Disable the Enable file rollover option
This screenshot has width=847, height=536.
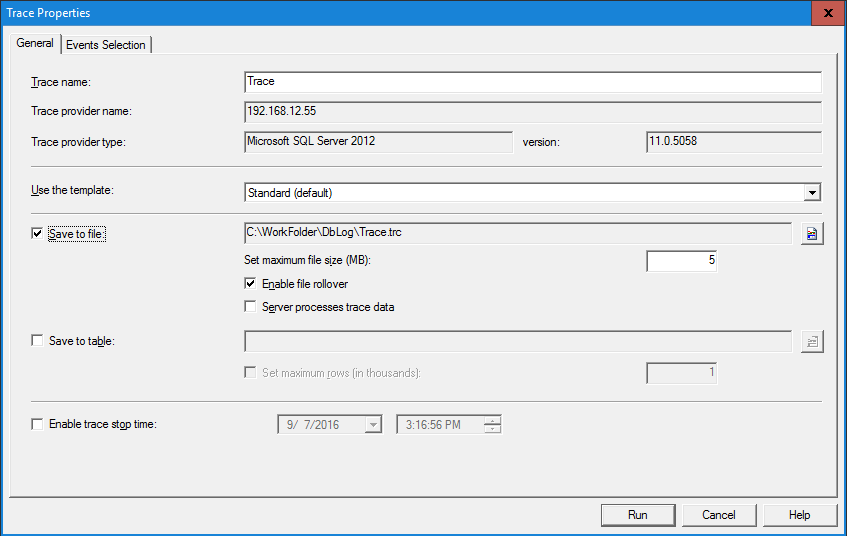point(250,284)
